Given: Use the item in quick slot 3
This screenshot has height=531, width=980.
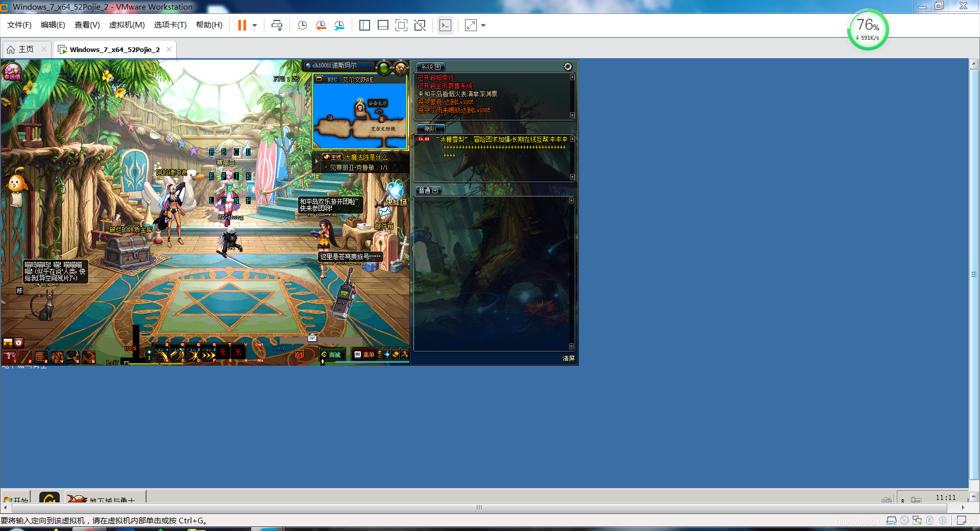Looking at the screenshot, I should click(x=41, y=357).
